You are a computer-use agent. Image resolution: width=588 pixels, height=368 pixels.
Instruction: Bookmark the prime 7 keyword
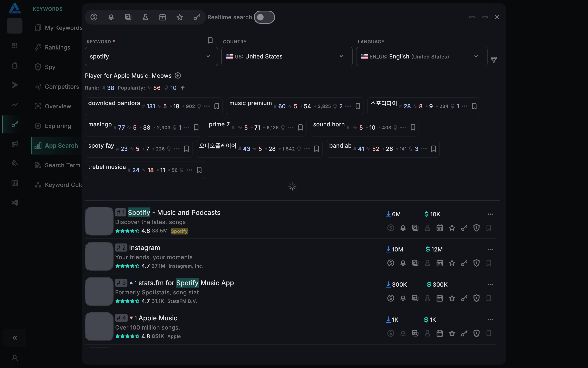[300, 128]
